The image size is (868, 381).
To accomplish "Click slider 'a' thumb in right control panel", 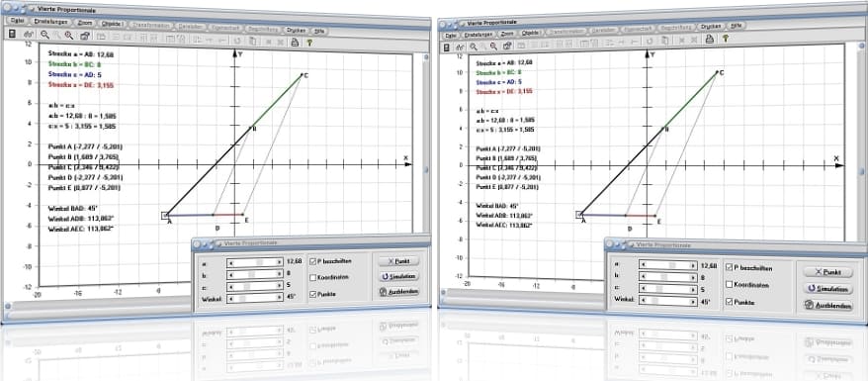I will [x=672, y=265].
